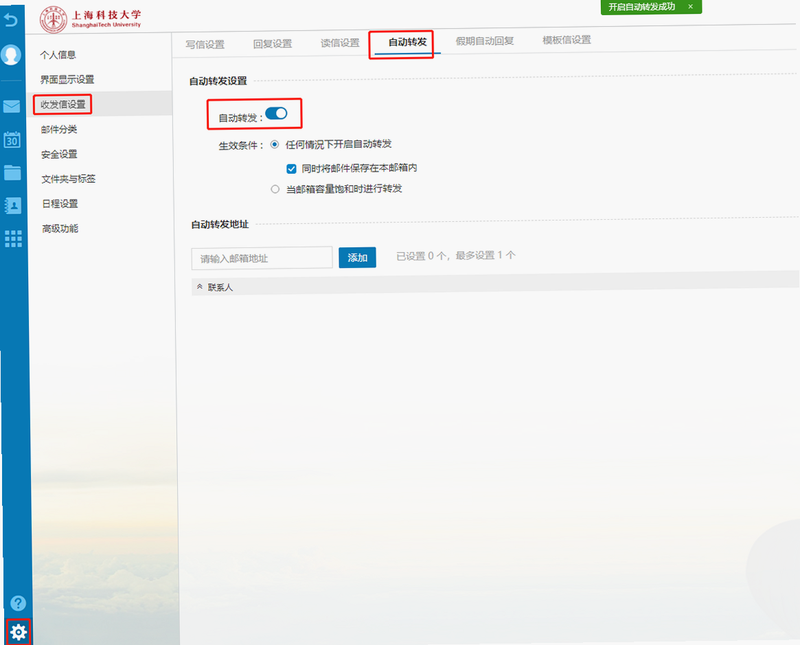Click the 生效条件 label
This screenshot has width=800, height=645.
241,145
